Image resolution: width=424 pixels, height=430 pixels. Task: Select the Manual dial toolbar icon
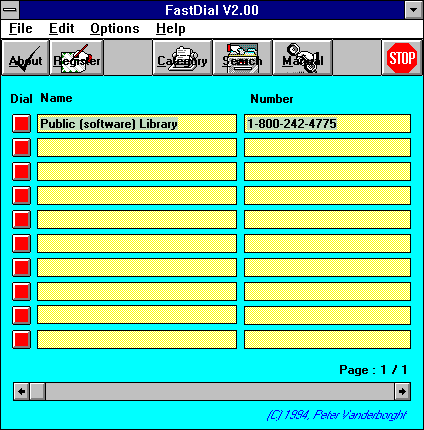[302, 58]
